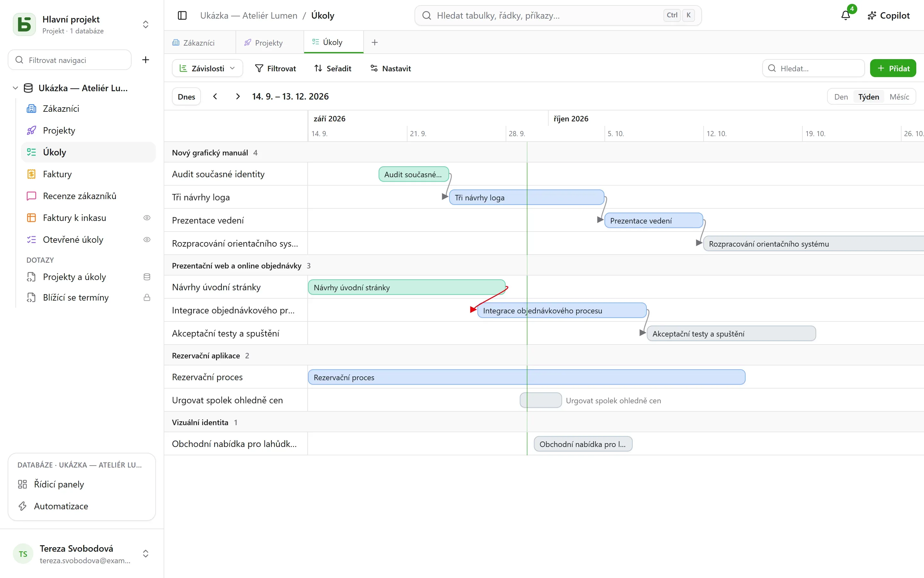Expand the Hlavní projekt switcher
The height and width of the screenshot is (578, 924).
tap(145, 24)
